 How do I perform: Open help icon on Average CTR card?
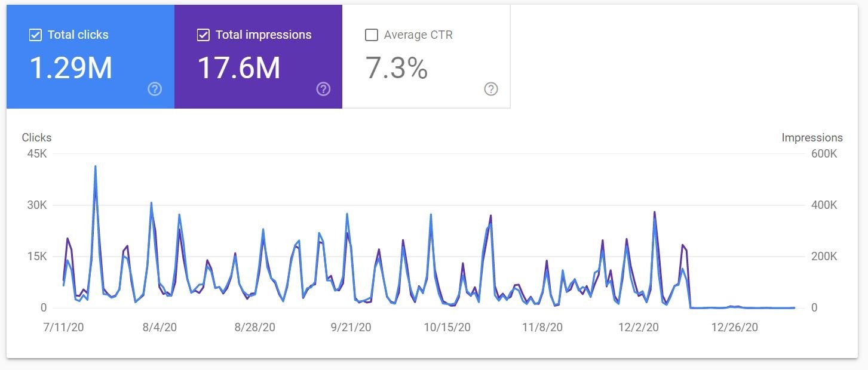[x=491, y=90]
